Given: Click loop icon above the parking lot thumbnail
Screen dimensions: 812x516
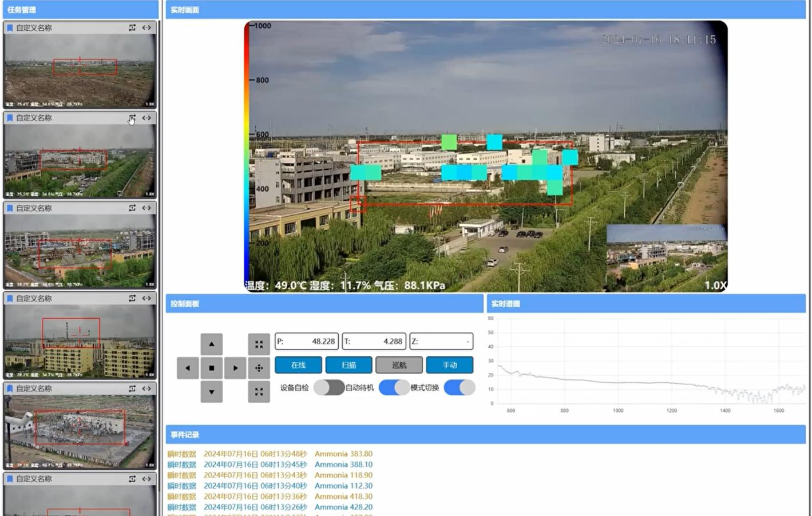Looking at the screenshot, I should tap(132, 118).
